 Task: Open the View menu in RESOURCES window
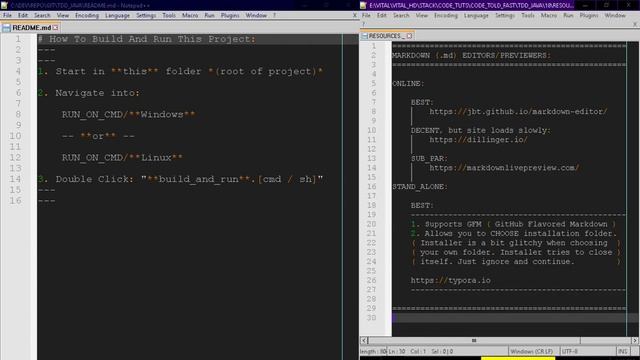coord(422,15)
